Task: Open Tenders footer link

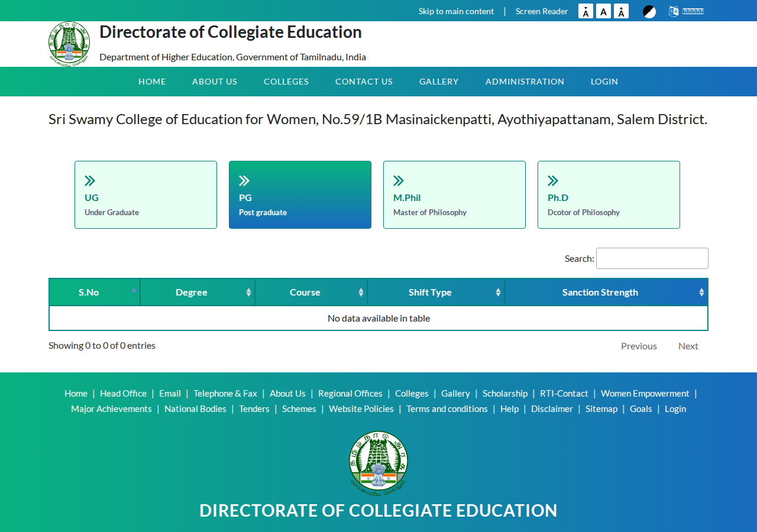Action: click(x=254, y=408)
